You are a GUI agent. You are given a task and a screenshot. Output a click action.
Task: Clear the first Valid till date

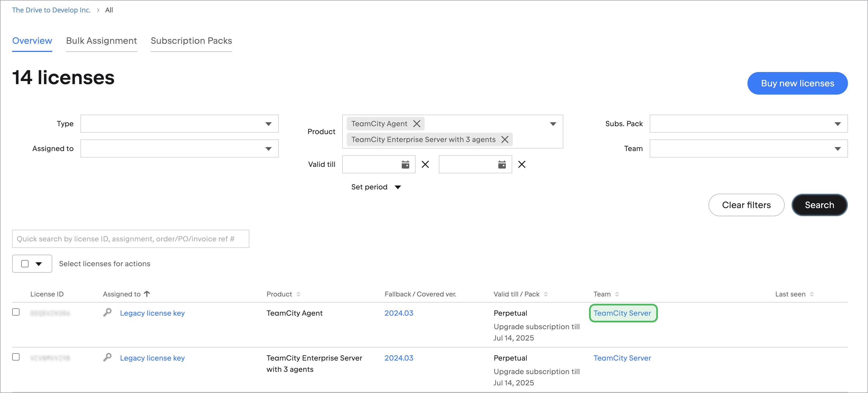click(425, 165)
